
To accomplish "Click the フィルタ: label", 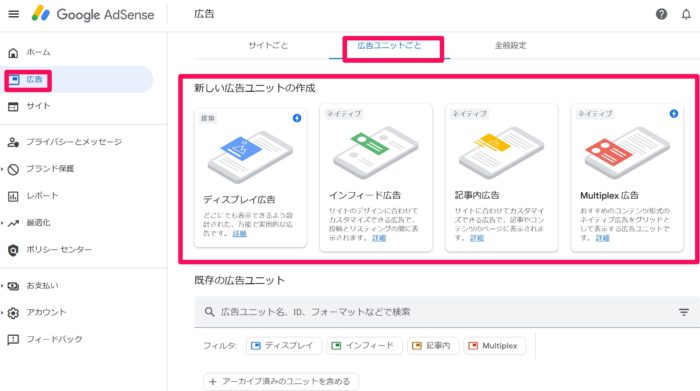I will (x=220, y=346).
